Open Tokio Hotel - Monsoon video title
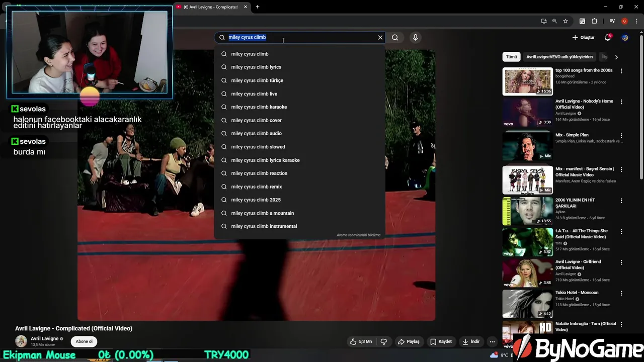The image size is (644, 362). pyautogui.click(x=577, y=293)
